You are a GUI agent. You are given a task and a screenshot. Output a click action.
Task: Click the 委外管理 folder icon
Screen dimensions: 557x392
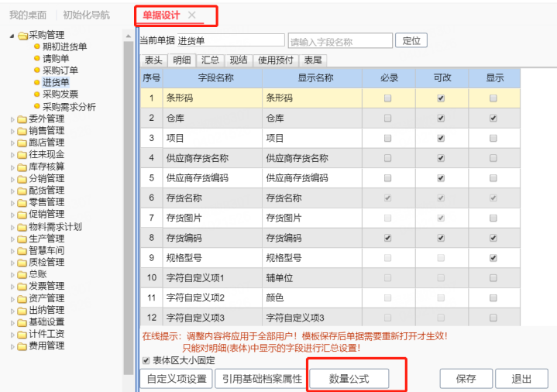coord(22,119)
